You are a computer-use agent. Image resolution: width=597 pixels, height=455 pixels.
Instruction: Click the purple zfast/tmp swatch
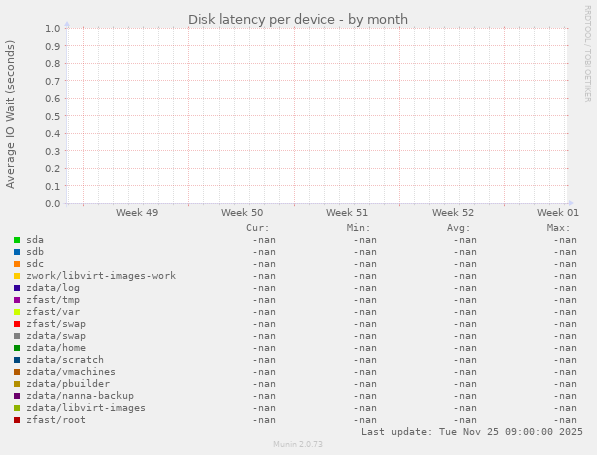pyautogui.click(x=17, y=300)
